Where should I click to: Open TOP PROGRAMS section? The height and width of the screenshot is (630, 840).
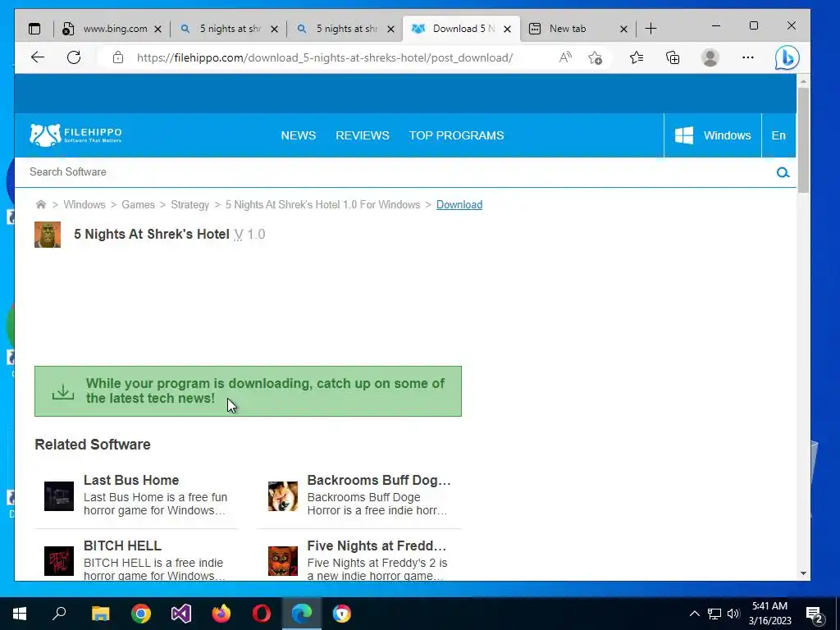(456, 135)
